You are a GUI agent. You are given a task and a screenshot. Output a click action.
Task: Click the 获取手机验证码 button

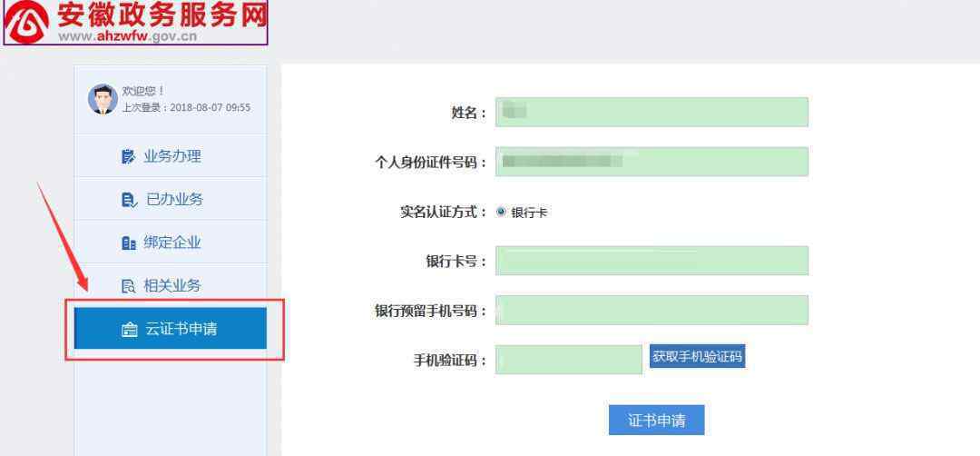[x=698, y=357]
